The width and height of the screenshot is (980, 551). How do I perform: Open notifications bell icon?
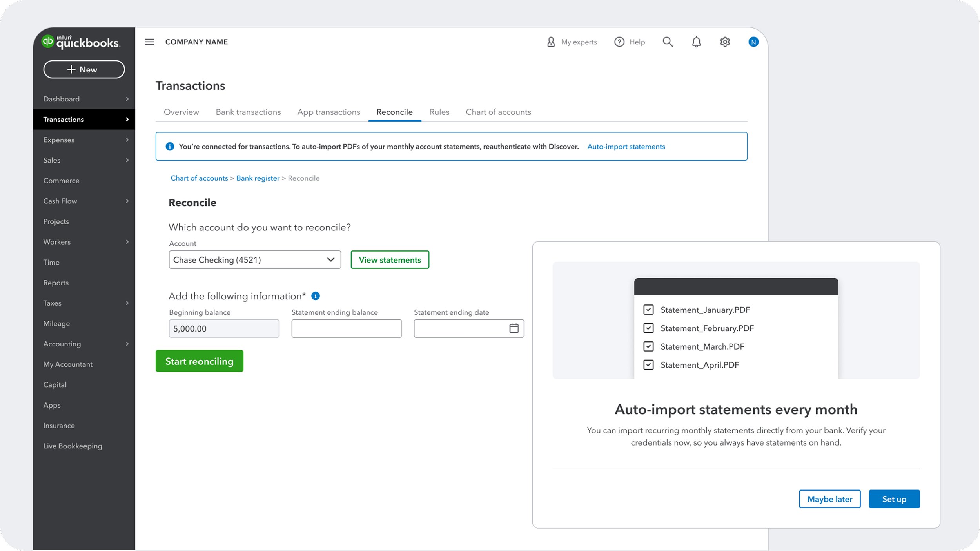tap(696, 42)
